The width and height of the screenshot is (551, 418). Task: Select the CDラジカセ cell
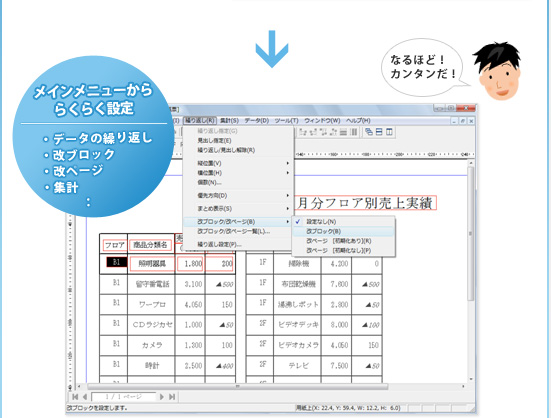click(x=152, y=325)
